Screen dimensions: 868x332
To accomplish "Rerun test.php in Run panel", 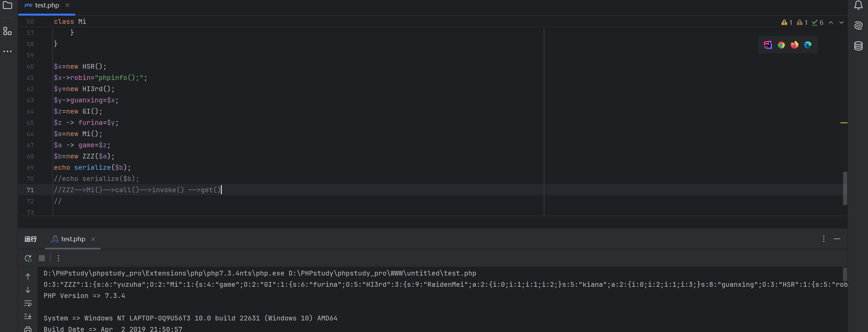I will click(x=28, y=259).
